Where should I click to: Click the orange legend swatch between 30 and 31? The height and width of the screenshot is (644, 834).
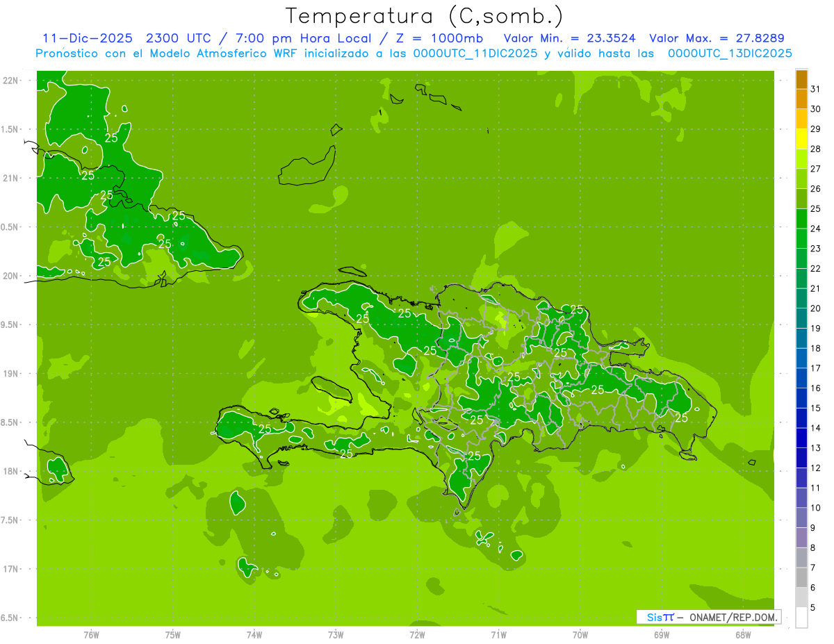click(x=801, y=99)
